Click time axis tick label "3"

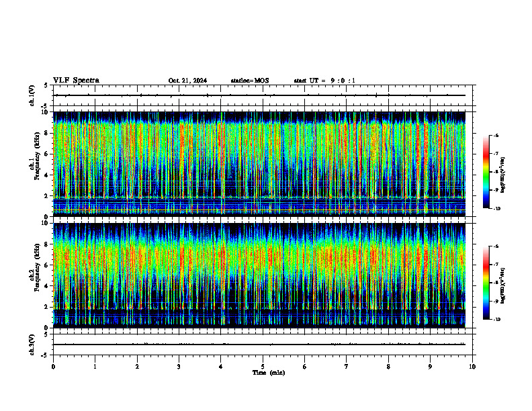(x=179, y=367)
